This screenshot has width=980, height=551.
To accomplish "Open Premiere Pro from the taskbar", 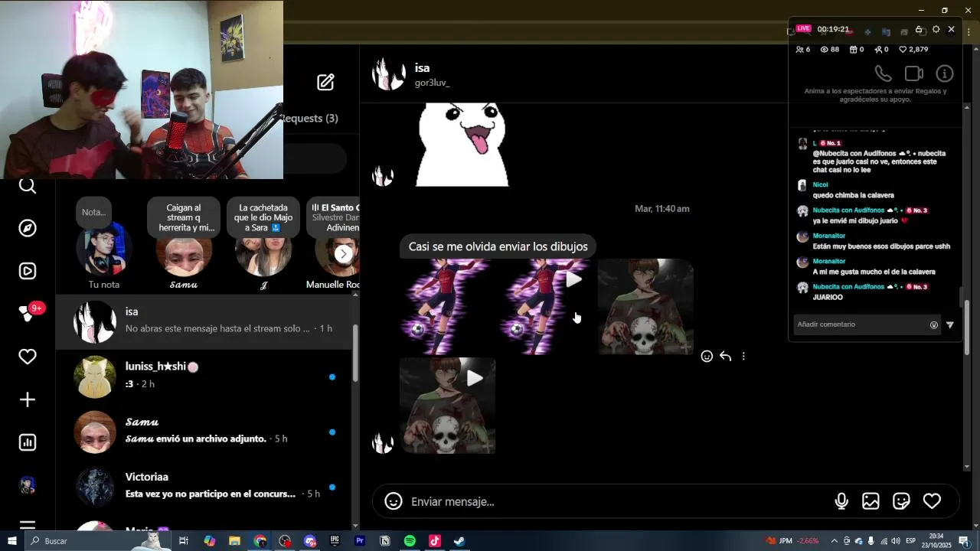I will [x=360, y=541].
